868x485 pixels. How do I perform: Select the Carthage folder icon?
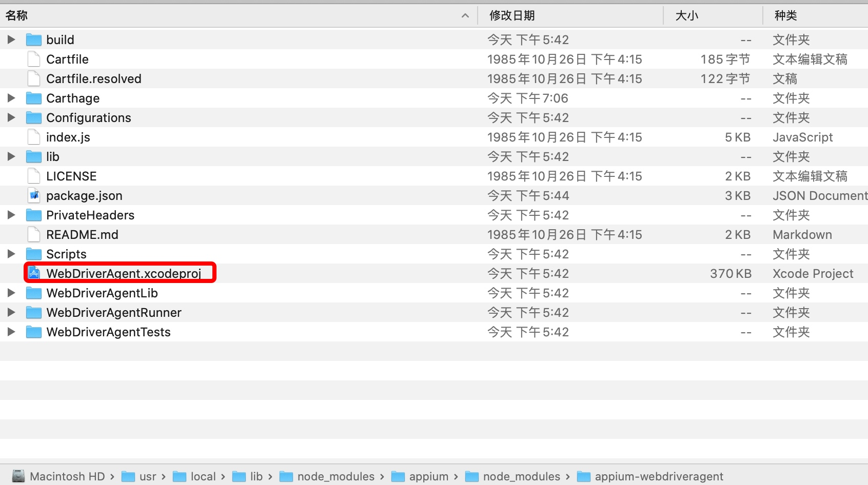click(34, 98)
